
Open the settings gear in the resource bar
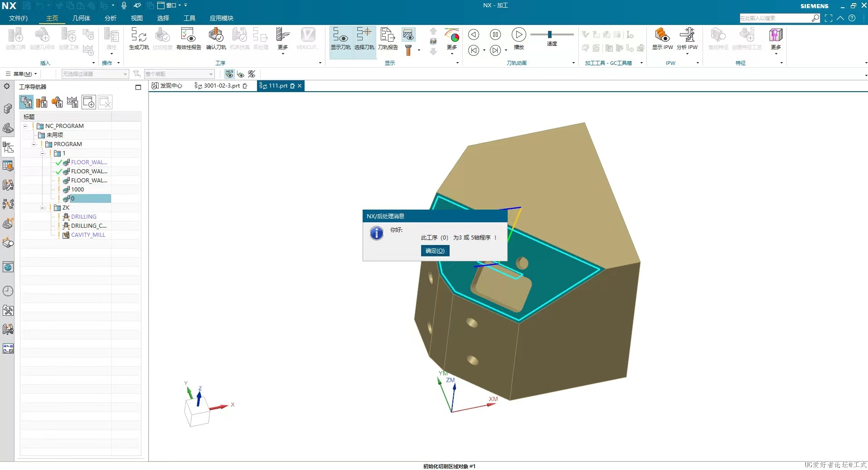[x=7, y=86]
